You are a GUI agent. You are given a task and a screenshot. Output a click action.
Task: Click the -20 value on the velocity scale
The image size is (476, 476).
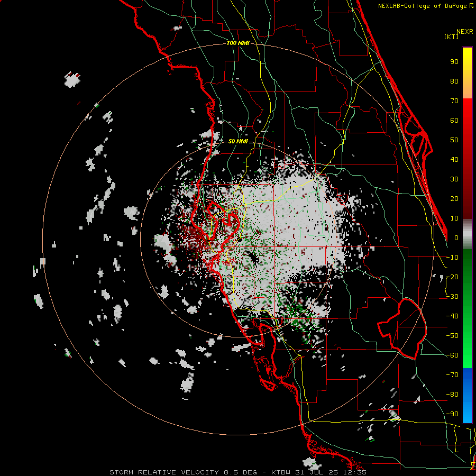click(x=452, y=277)
